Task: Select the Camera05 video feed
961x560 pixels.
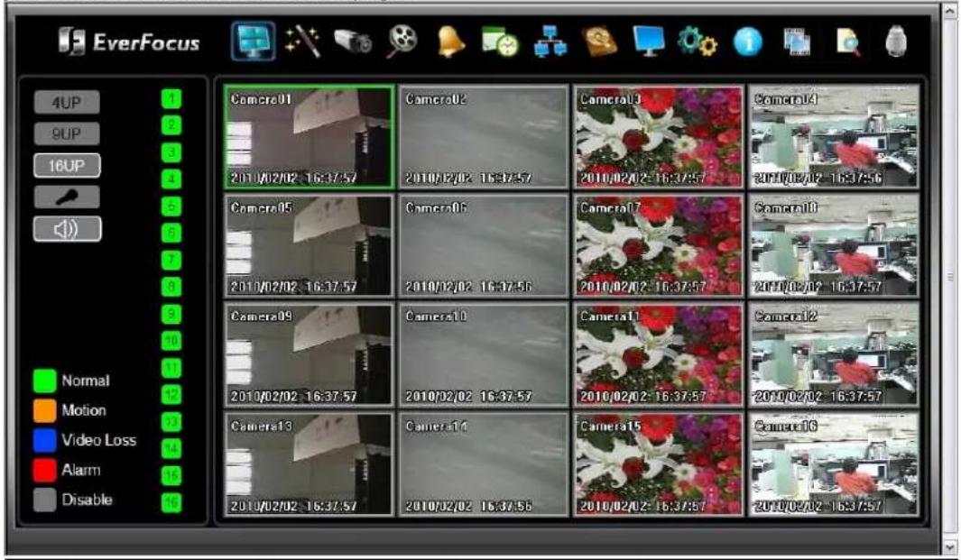Action: 310,245
